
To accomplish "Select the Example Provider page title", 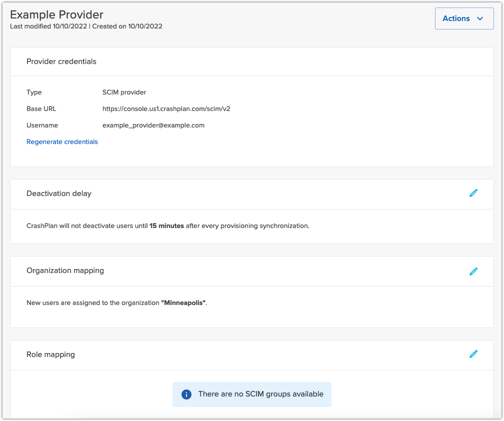I will pos(56,15).
